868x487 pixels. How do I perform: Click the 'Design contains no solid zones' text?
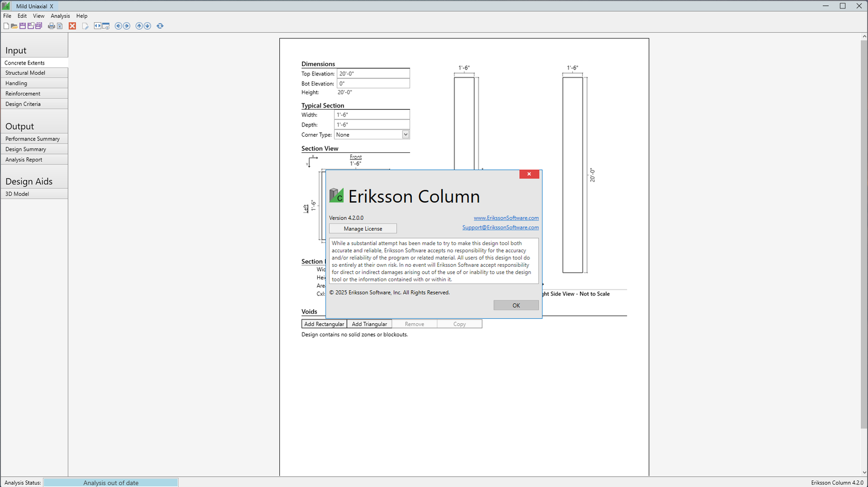tap(355, 335)
